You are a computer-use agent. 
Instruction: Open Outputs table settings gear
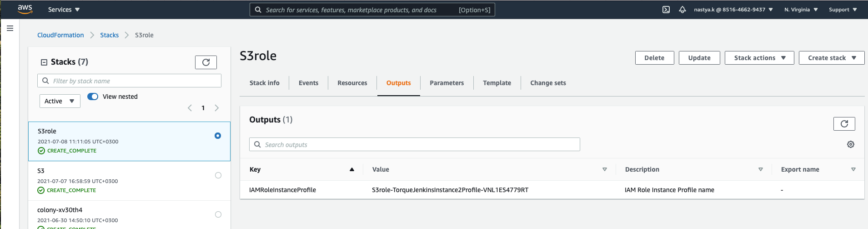point(851,144)
